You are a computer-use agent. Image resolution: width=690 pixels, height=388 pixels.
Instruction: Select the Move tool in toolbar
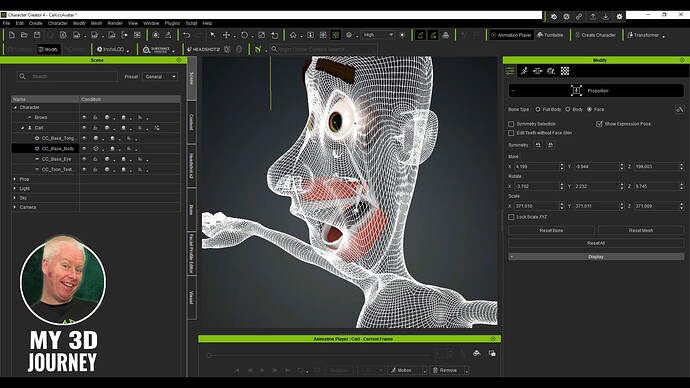point(226,35)
